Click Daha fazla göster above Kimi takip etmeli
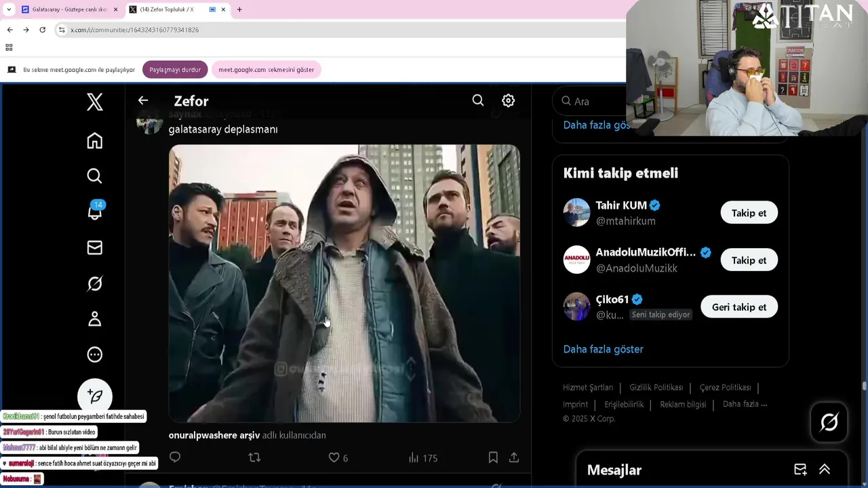This screenshot has width=868, height=488. click(597, 125)
